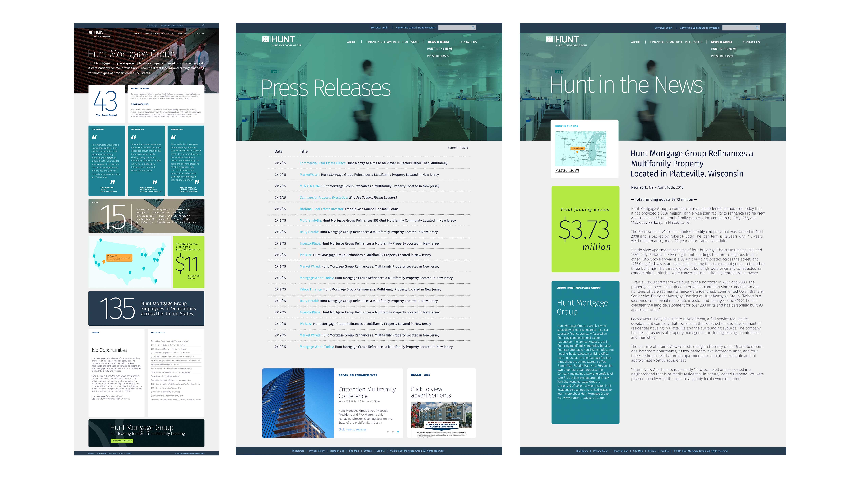The image size is (868, 488).
Task: Click Centerline Capital Group Investors on Hunt in the News page
Action: [x=699, y=28]
